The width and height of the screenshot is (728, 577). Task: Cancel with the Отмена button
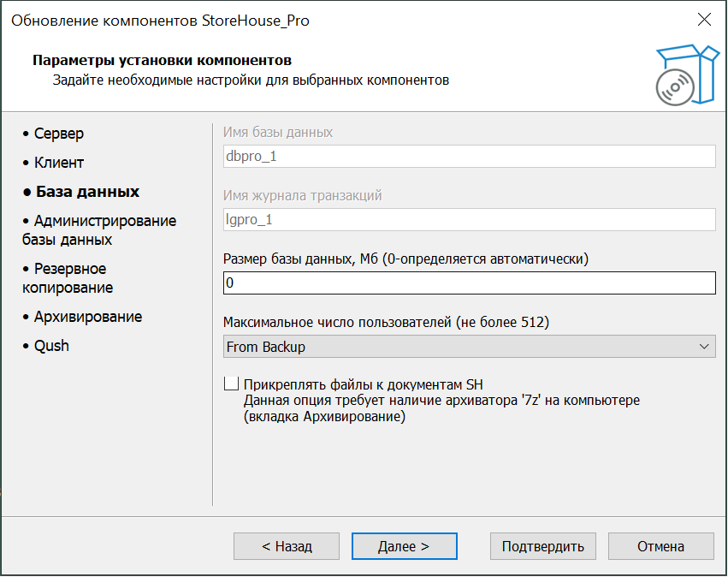tap(660, 546)
